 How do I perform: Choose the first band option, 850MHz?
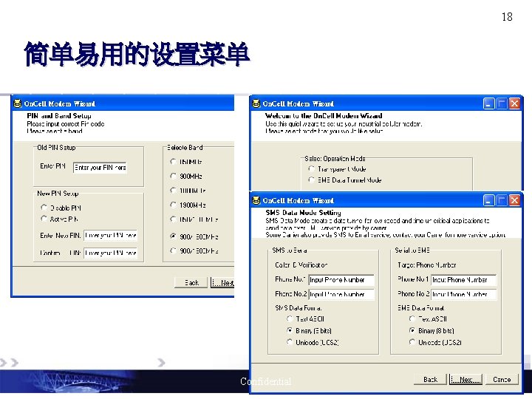pyautogui.click(x=173, y=162)
